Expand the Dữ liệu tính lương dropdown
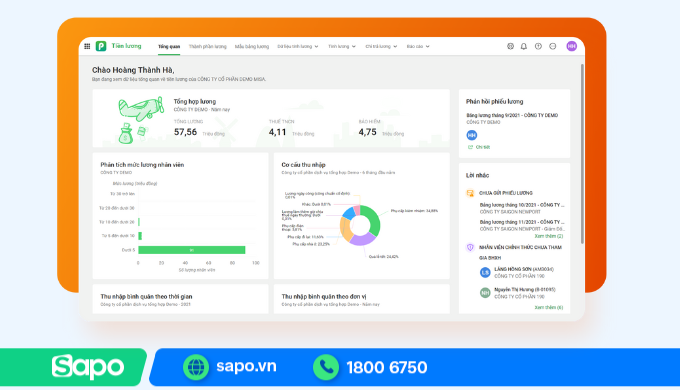This screenshot has width=680, height=390. pyautogui.click(x=298, y=46)
